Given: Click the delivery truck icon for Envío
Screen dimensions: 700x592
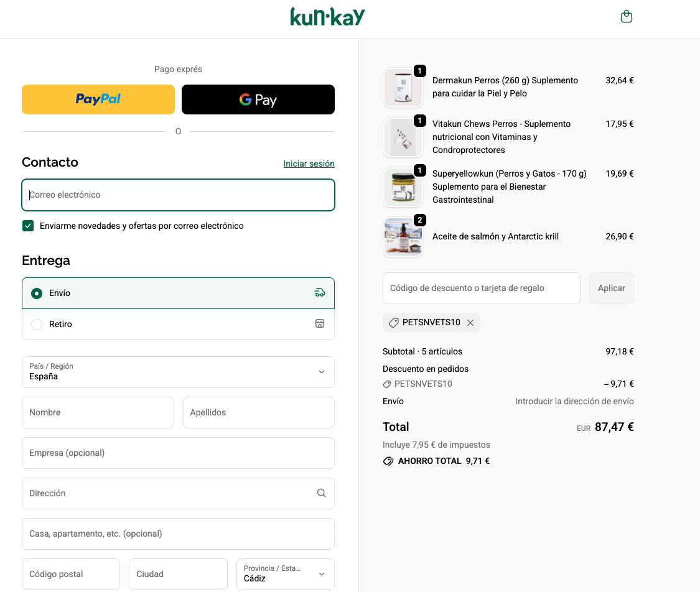Looking at the screenshot, I should [x=320, y=293].
